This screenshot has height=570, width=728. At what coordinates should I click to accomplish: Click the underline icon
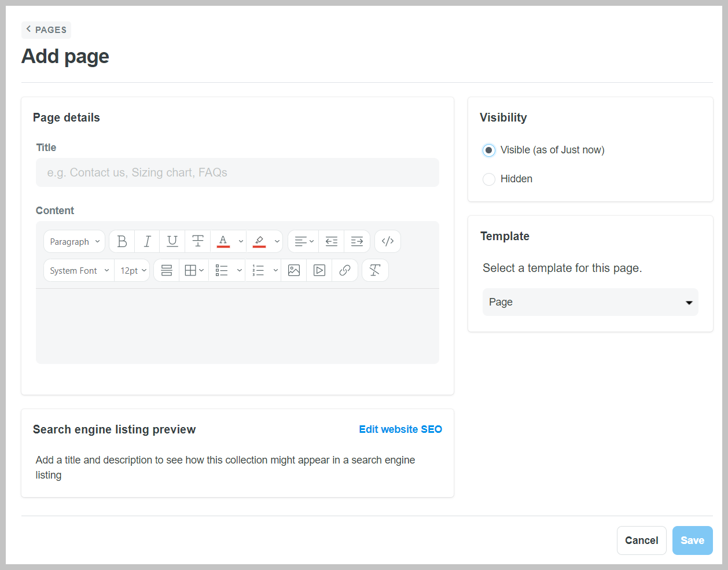pyautogui.click(x=172, y=241)
